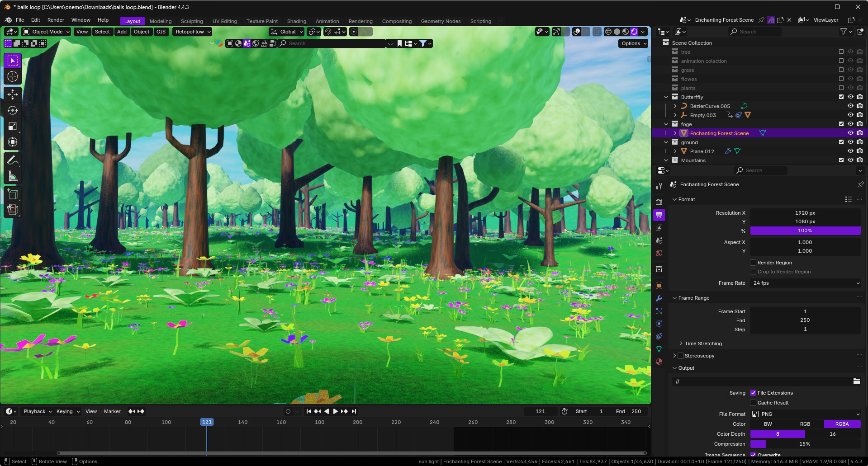Open the Material properties tab
This screenshot has width=868, height=466.
(659, 362)
